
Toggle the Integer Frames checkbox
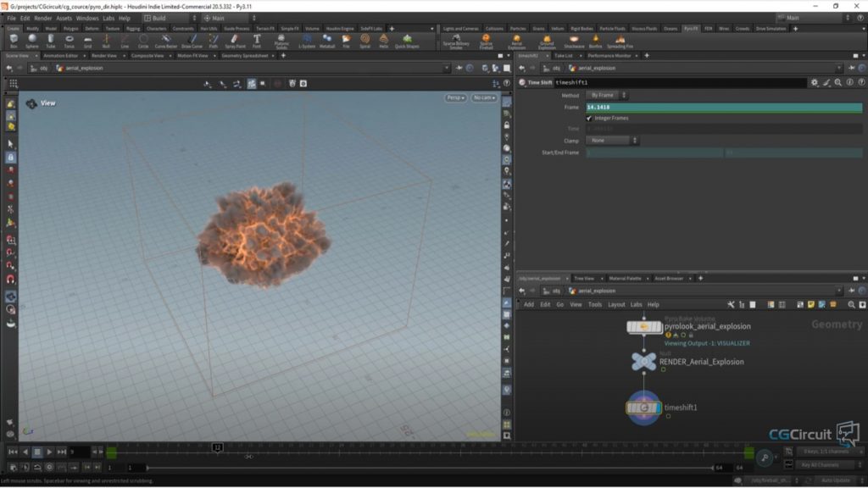click(589, 119)
